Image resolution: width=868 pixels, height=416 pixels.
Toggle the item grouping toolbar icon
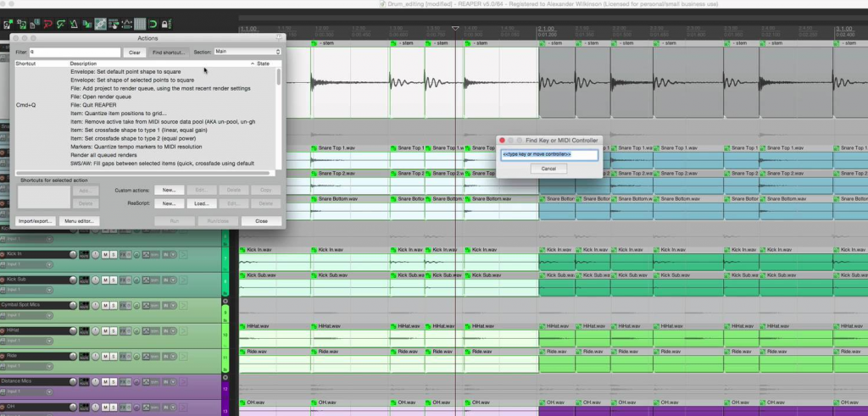point(100,24)
